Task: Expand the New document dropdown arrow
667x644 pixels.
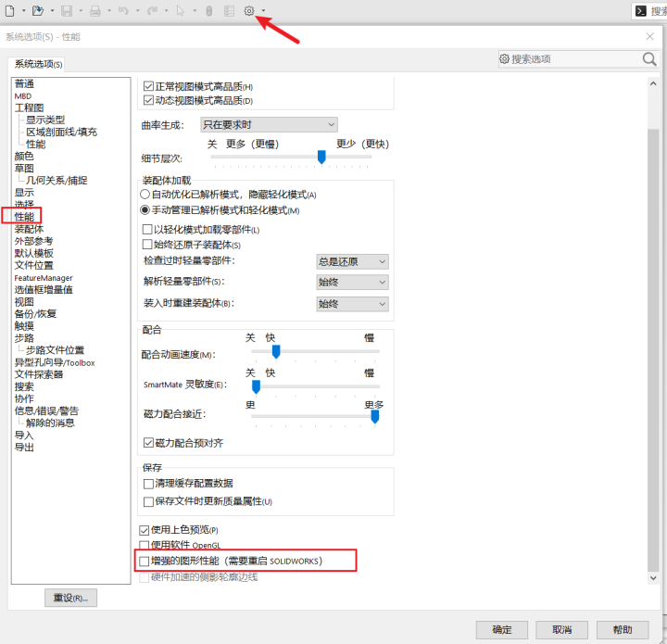Action: pos(23,10)
